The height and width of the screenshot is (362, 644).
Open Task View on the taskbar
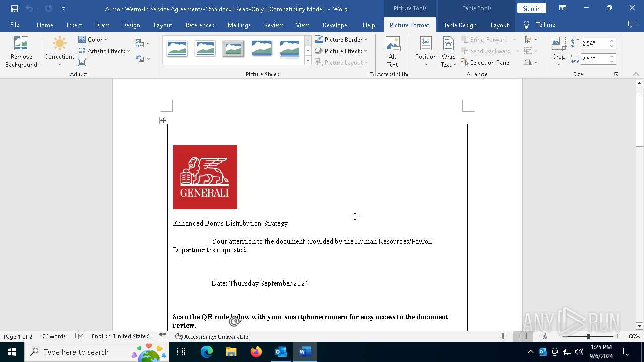tap(181, 352)
